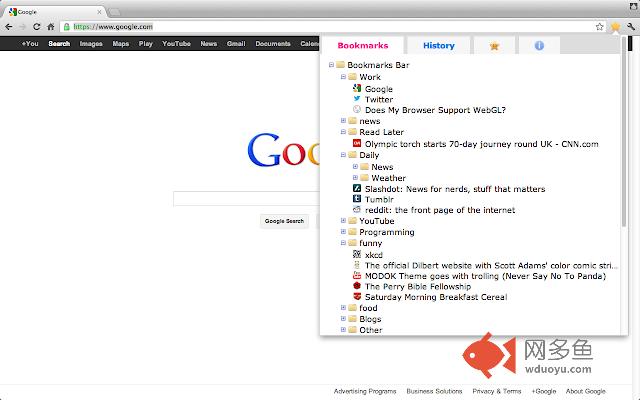Viewport: 640px width, 400px height.
Task: Open the home page via house icon
Action: tap(51, 27)
